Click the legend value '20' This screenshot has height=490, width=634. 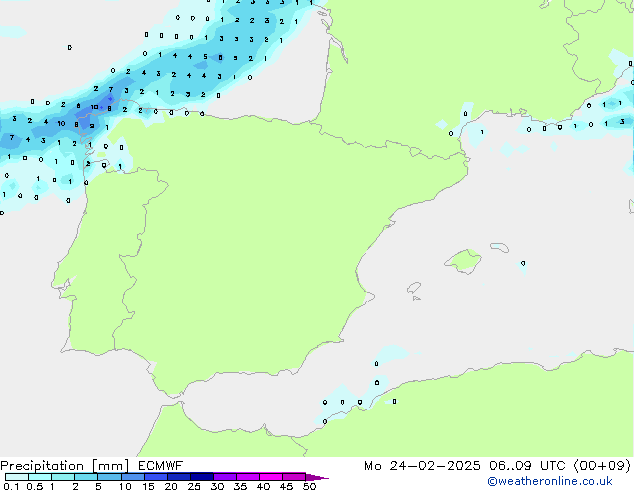(x=171, y=486)
